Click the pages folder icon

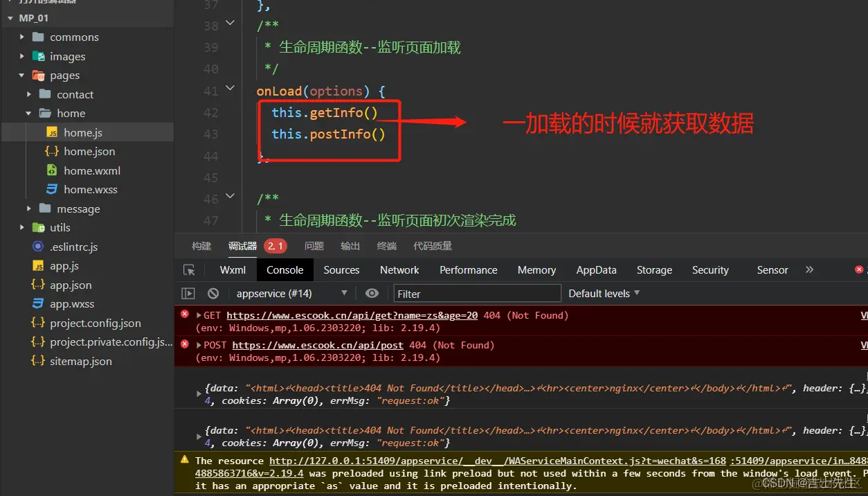pyautogui.click(x=38, y=76)
